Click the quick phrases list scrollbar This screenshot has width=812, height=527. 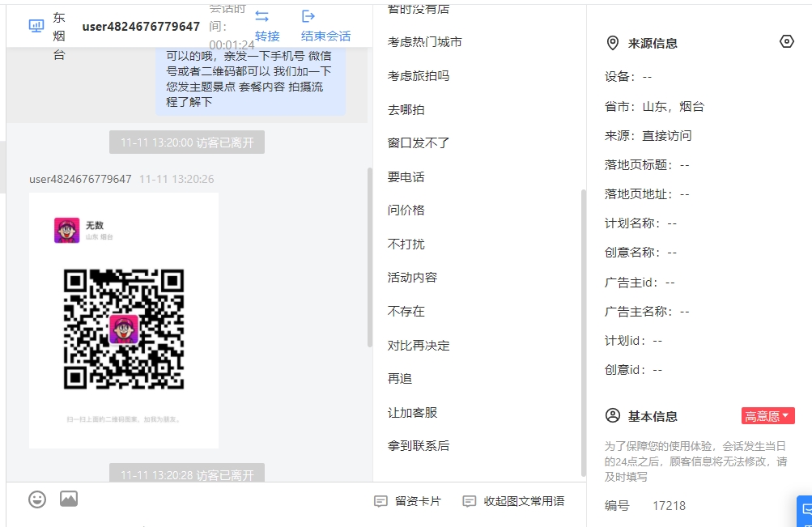(584, 333)
